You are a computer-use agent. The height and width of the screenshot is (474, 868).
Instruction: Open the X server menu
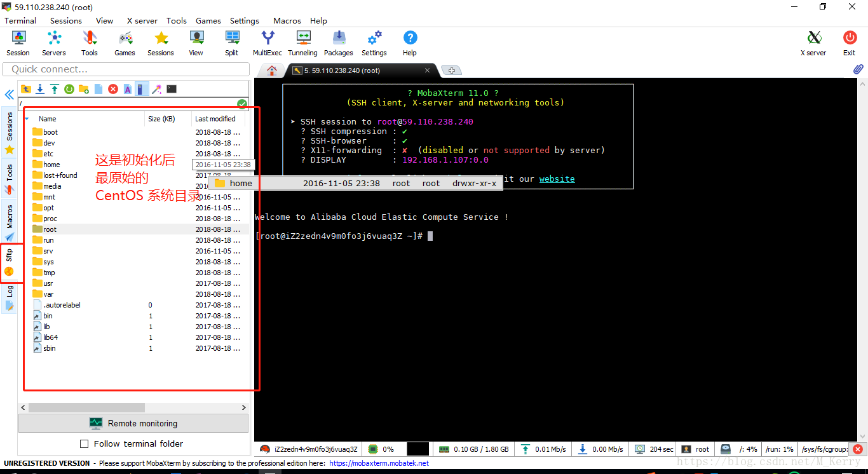[142, 20]
